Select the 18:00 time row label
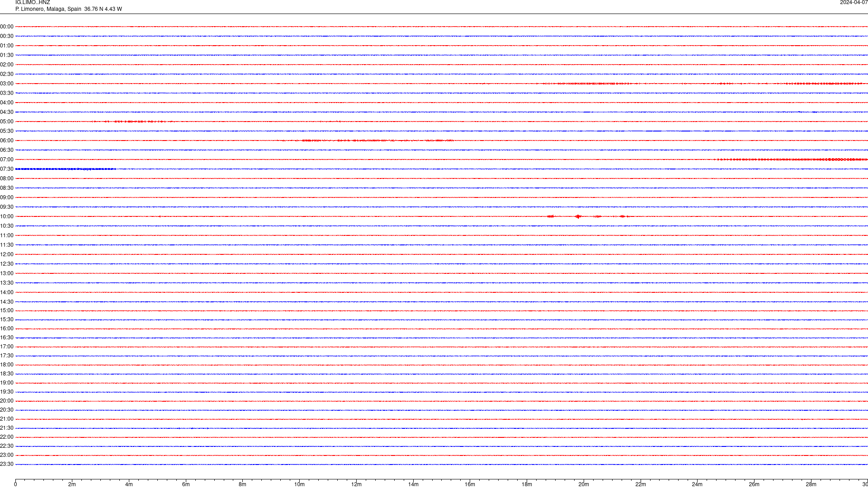868x488 pixels. pos(7,365)
